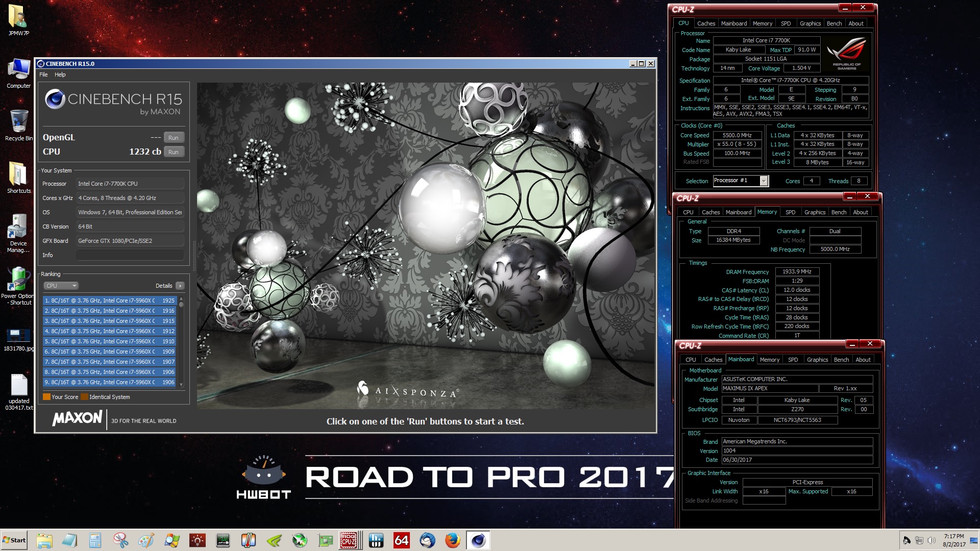Open the Help menu in Cinebench

[60, 74]
